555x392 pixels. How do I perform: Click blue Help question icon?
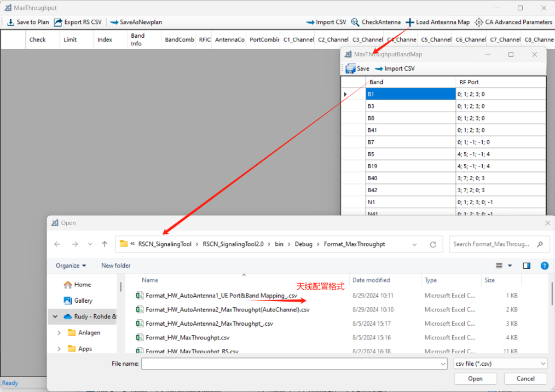click(x=545, y=265)
